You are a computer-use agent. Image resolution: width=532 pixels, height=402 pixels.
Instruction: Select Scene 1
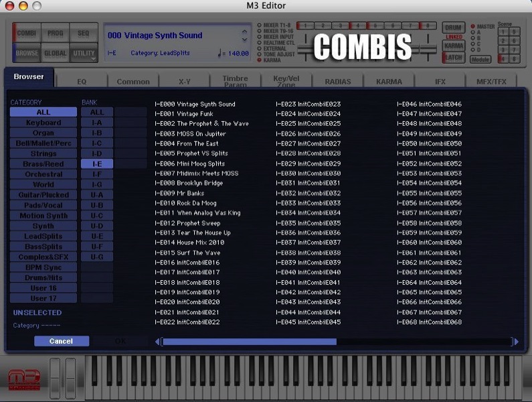tap(503, 31)
